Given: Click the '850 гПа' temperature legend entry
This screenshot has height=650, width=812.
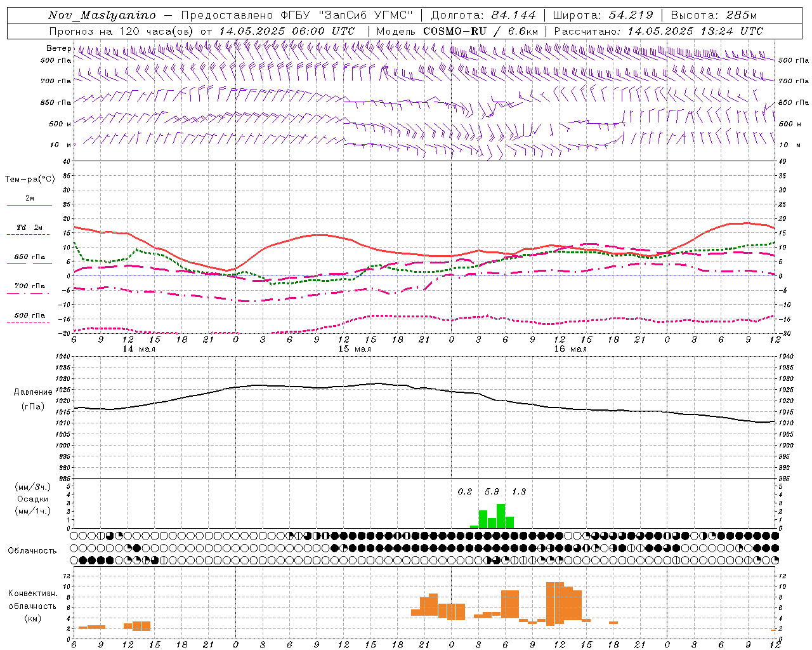Looking at the screenshot, I should tap(29, 256).
